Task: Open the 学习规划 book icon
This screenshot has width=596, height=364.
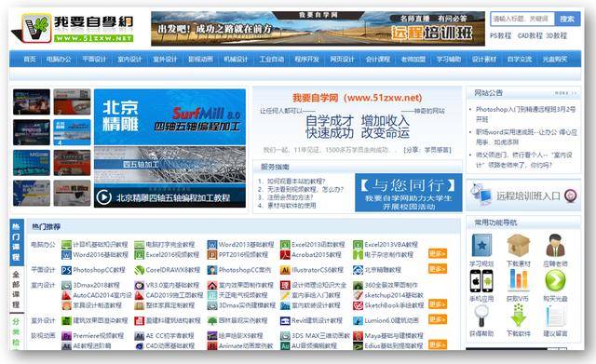Action: click(481, 246)
